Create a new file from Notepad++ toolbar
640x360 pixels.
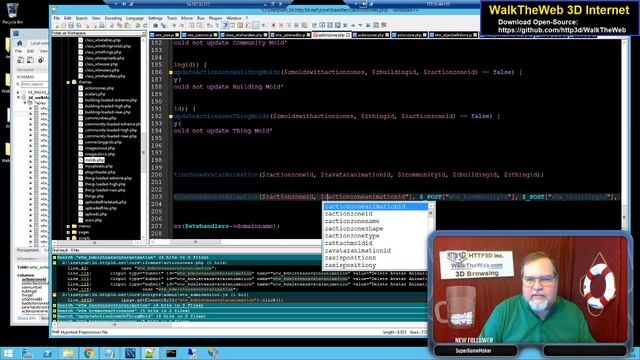pyautogui.click(x=57, y=25)
